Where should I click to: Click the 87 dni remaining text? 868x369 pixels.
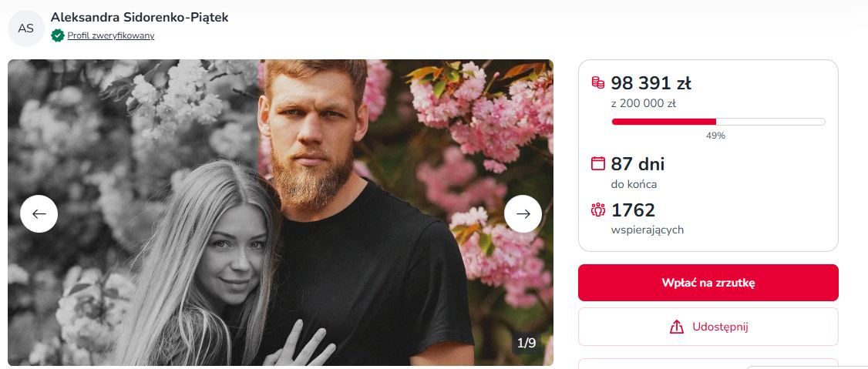click(638, 164)
